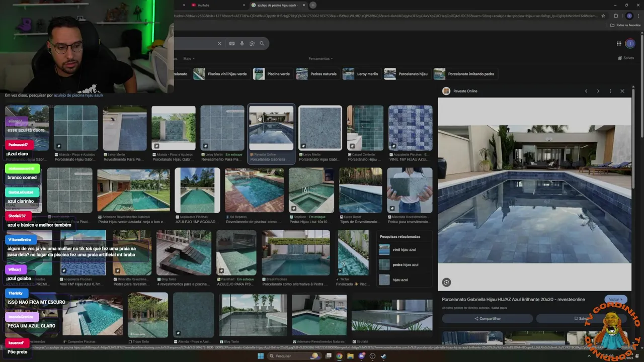Open File Explorer from the taskbar

[x=351, y=356]
